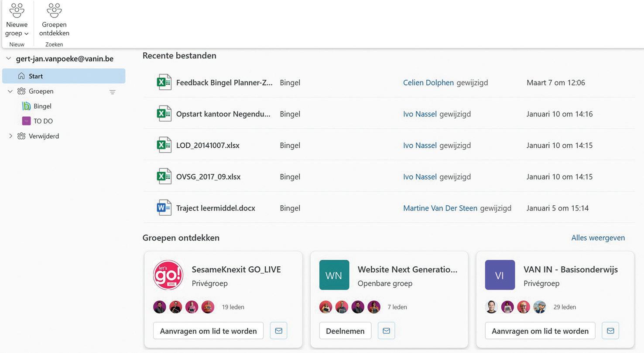Click the filter icon next to Groepen
The image size is (644, 353).
(113, 92)
